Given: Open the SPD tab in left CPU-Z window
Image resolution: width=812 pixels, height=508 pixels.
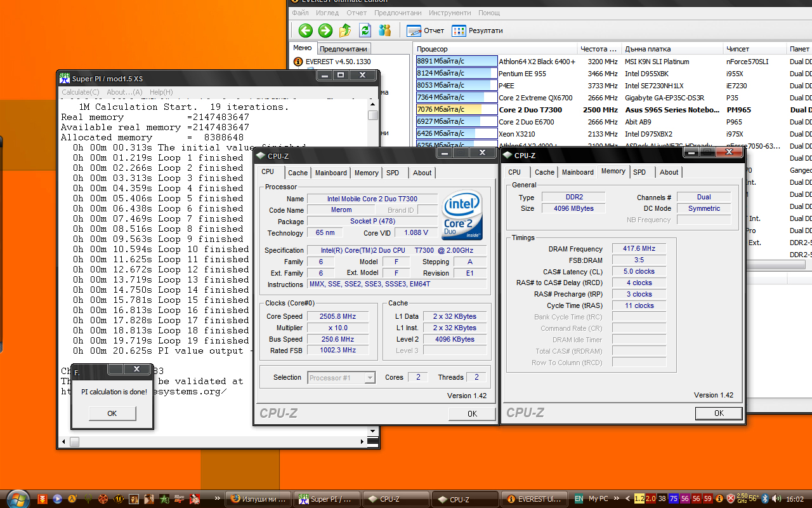Looking at the screenshot, I should 393,173.
